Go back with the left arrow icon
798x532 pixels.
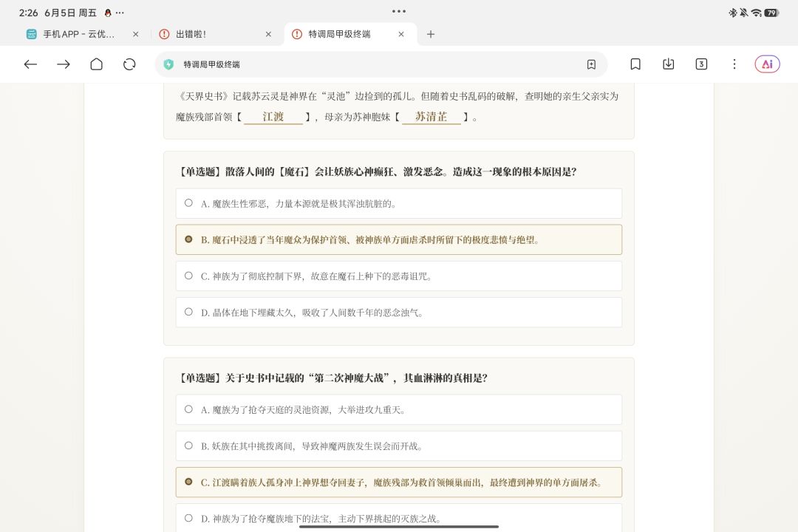[x=30, y=64]
